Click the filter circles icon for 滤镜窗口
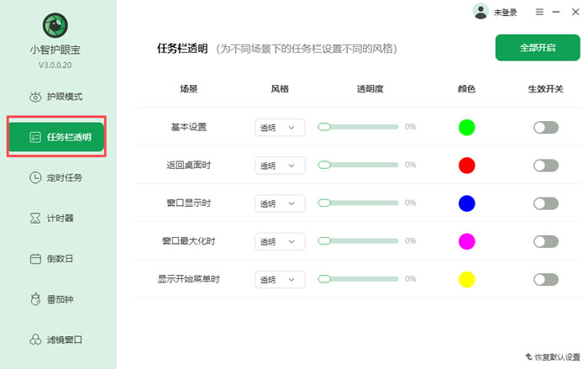This screenshot has width=588, height=369. click(35, 340)
